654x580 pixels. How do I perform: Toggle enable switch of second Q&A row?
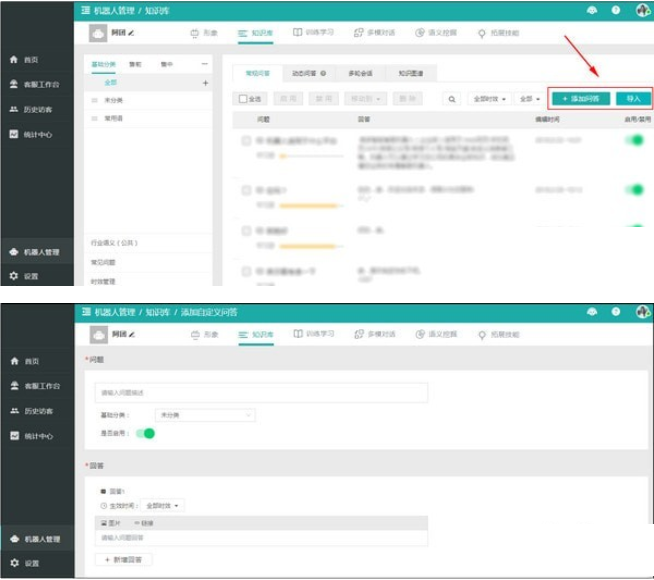click(x=635, y=190)
